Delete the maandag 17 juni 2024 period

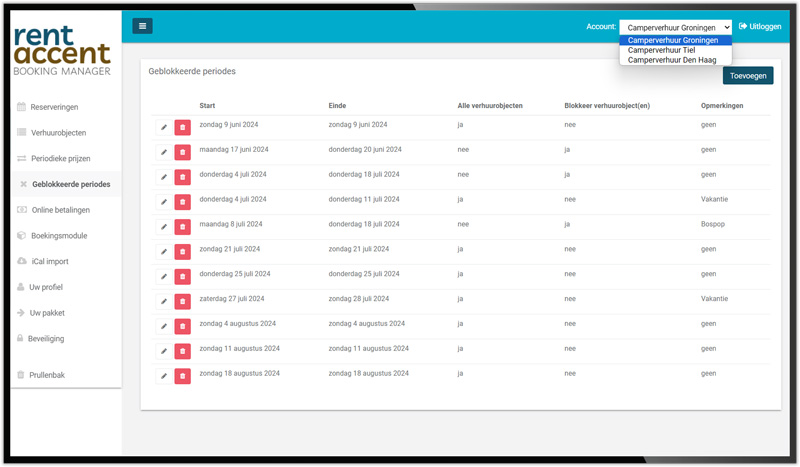(183, 153)
